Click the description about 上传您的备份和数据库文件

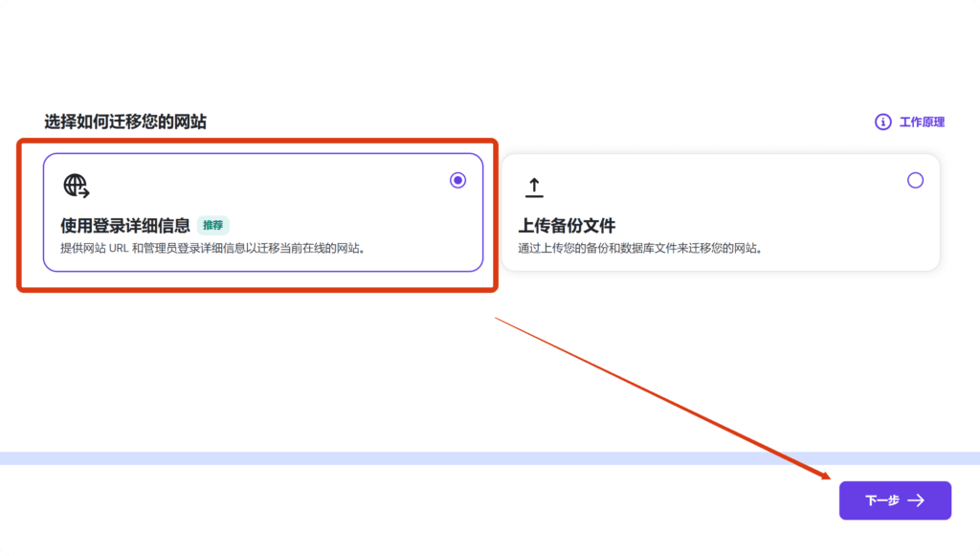coord(639,248)
